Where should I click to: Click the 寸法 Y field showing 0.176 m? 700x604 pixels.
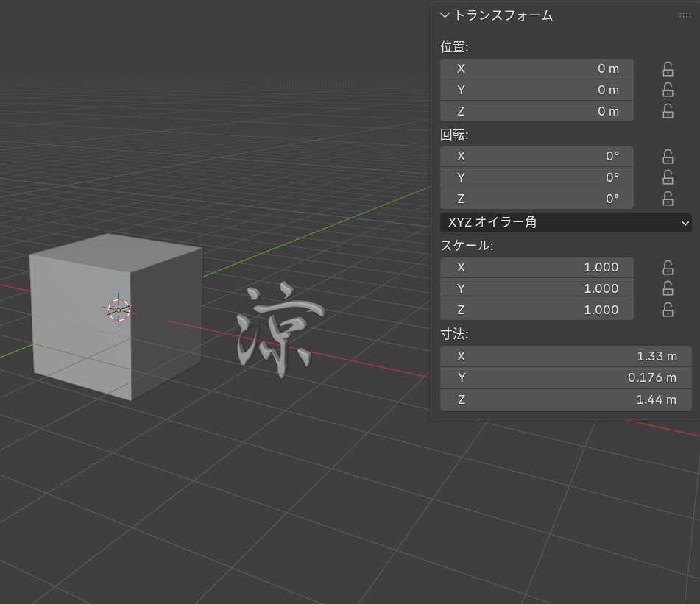tap(565, 378)
